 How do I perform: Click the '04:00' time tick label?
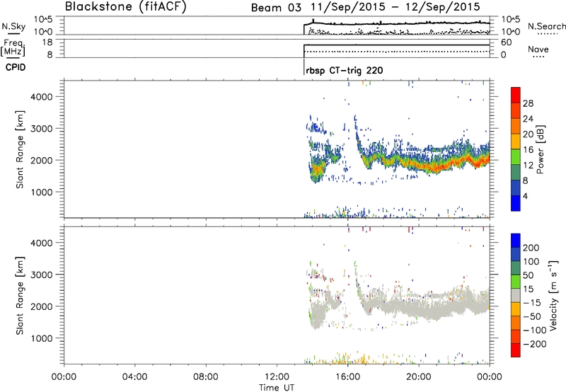coord(134,377)
